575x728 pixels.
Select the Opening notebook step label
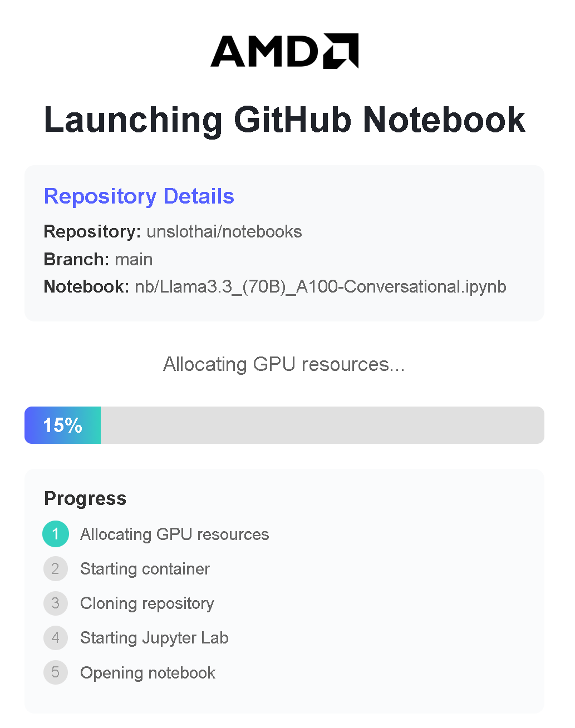click(148, 673)
